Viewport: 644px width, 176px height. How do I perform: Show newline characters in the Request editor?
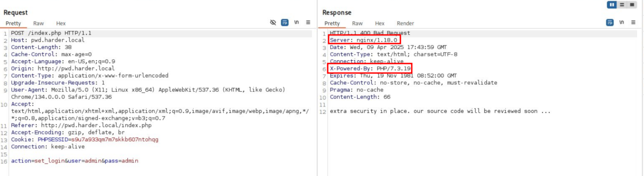(296, 22)
